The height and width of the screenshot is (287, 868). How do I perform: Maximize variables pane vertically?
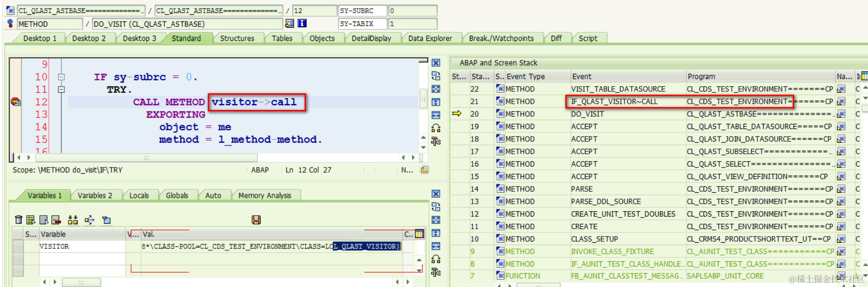point(436,233)
